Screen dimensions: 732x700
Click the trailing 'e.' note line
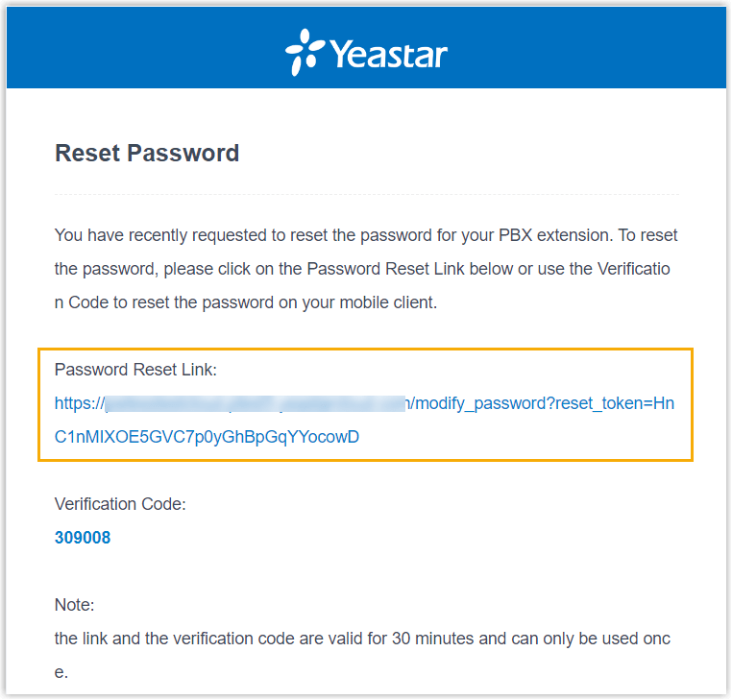click(61, 672)
